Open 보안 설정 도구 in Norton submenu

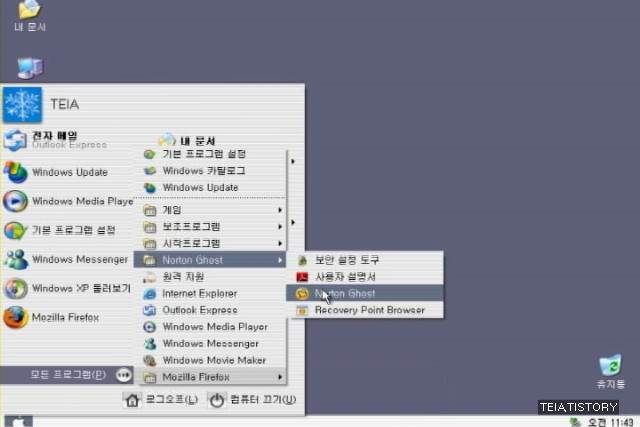364,260
